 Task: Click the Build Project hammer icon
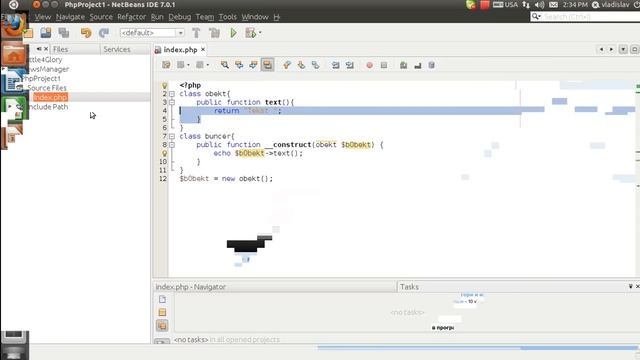click(x=196, y=33)
